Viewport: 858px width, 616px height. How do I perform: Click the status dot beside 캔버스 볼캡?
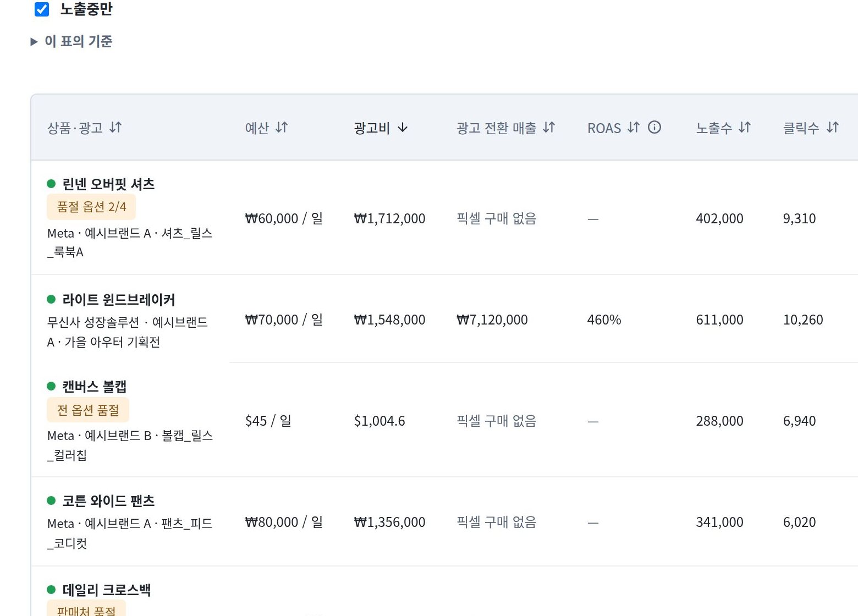[51, 386]
